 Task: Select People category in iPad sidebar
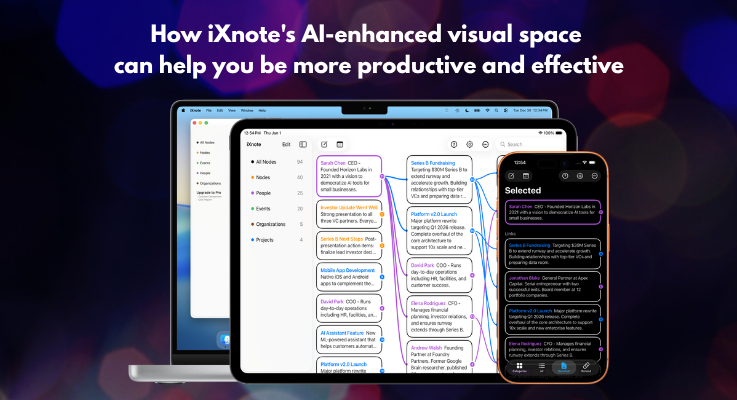(276, 193)
